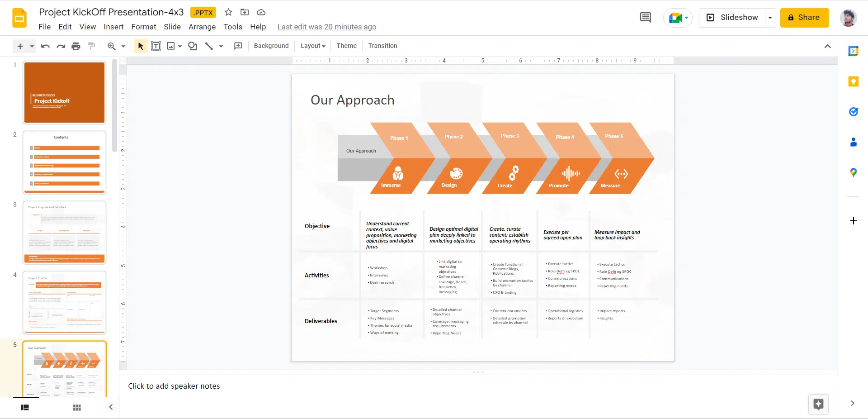Click the print icon
Image resolution: width=868 pixels, height=419 pixels.
76,46
